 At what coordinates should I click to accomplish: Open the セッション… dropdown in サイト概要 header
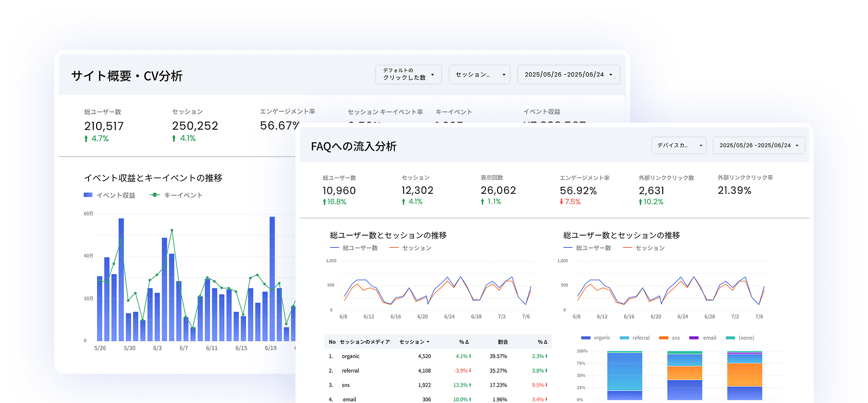point(480,74)
